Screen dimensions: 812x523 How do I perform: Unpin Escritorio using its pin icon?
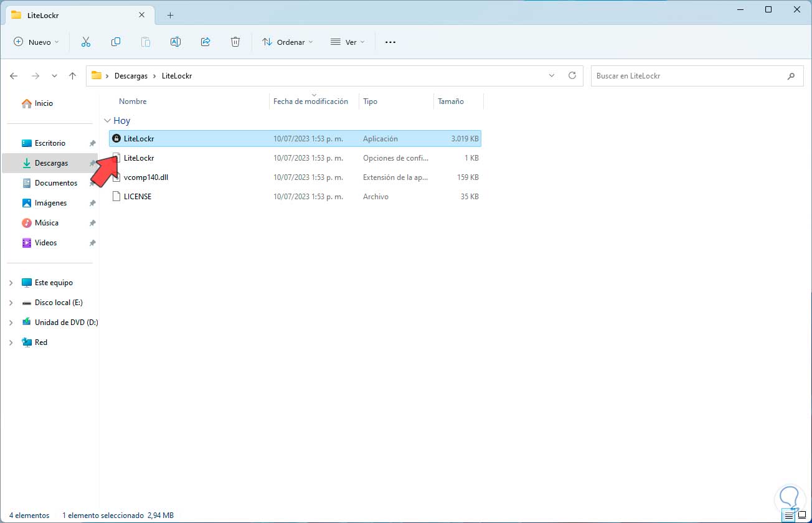tap(92, 143)
